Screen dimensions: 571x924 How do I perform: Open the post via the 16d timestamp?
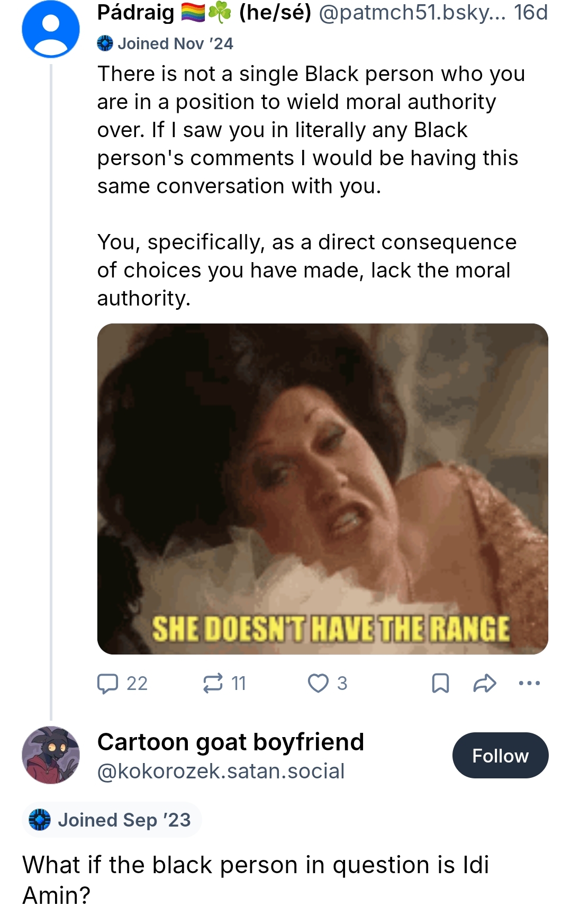click(531, 13)
